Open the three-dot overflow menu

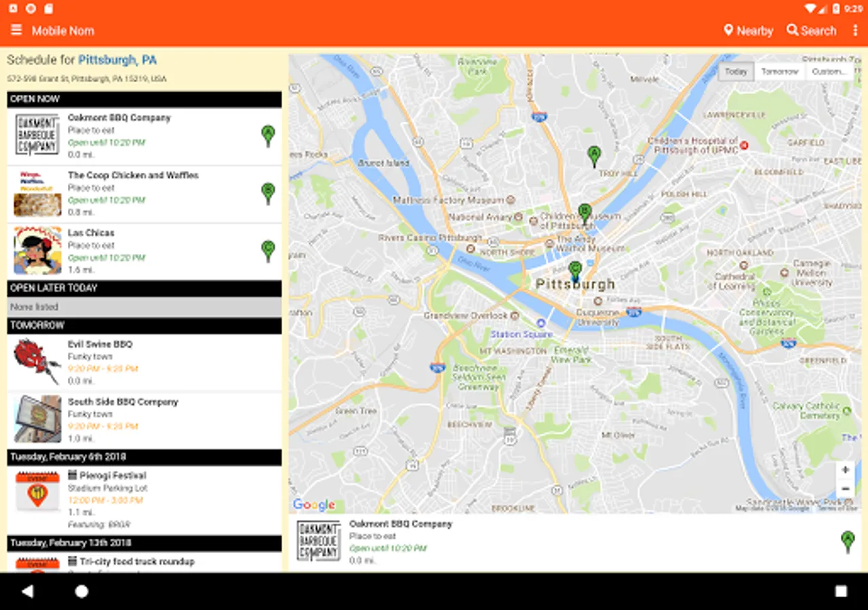click(x=856, y=30)
